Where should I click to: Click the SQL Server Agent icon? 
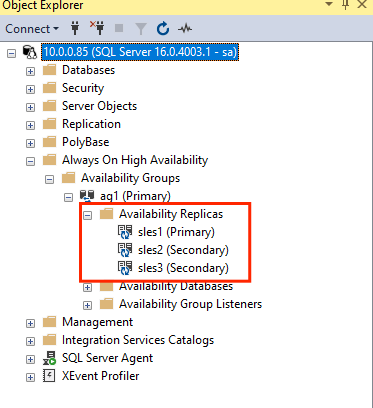tap(50, 358)
